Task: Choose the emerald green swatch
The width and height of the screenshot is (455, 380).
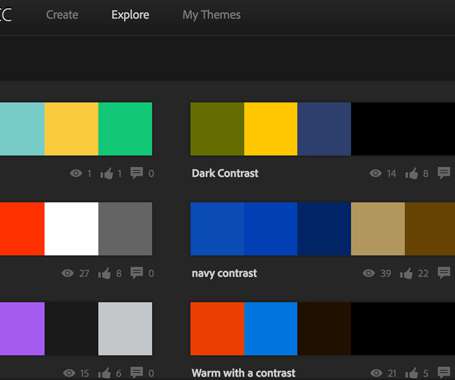Action: (x=125, y=129)
